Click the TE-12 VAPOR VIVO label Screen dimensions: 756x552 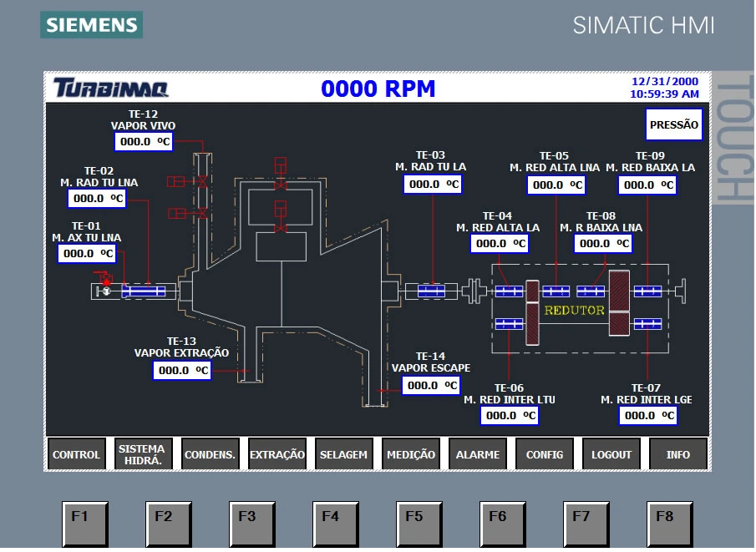[143, 120]
